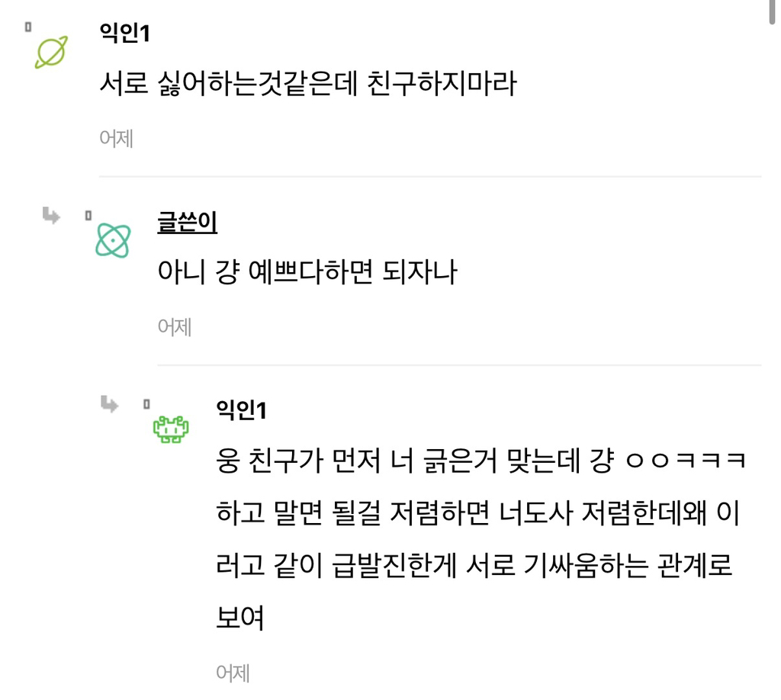Click the green space invader avatar
781x700 pixels.
click(171, 430)
